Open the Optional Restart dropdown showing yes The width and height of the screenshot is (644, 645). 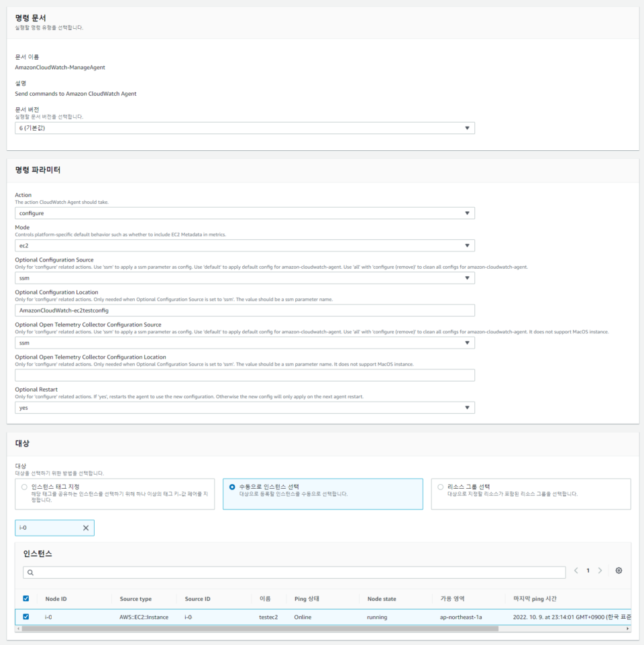click(467, 407)
